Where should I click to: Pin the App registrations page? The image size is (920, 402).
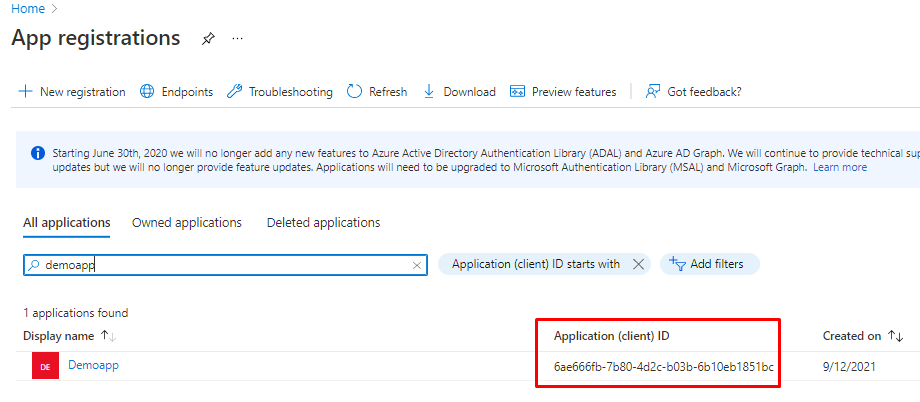pos(208,39)
